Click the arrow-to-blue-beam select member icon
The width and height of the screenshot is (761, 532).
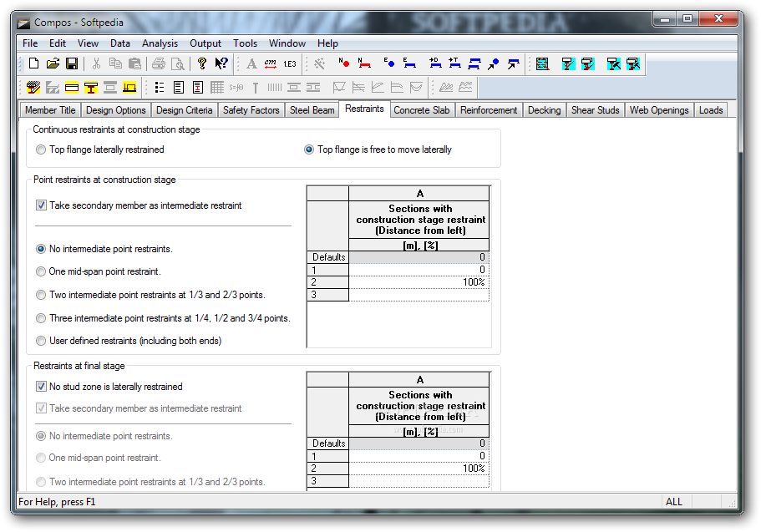click(513, 63)
